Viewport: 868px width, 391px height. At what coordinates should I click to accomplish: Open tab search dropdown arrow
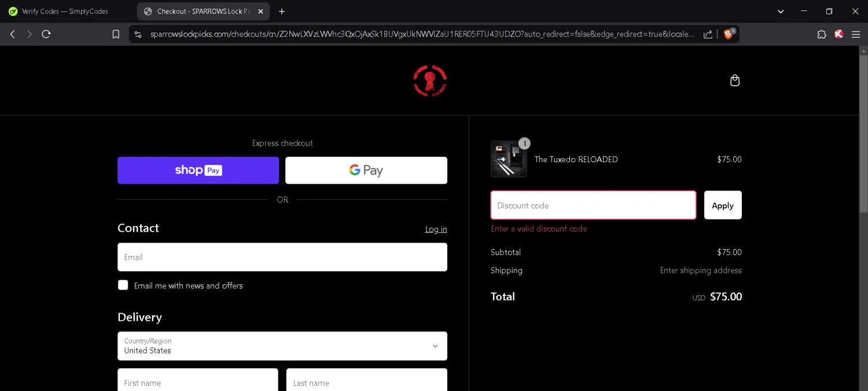tap(781, 11)
